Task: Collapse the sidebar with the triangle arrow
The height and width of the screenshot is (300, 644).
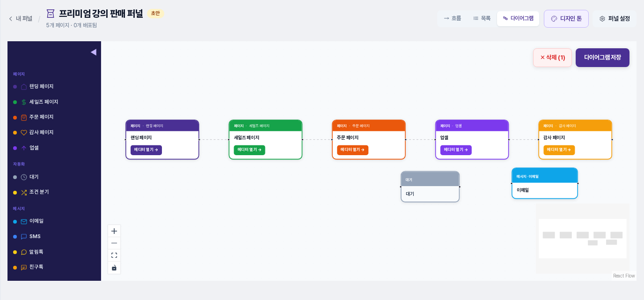Action: pyautogui.click(x=94, y=52)
